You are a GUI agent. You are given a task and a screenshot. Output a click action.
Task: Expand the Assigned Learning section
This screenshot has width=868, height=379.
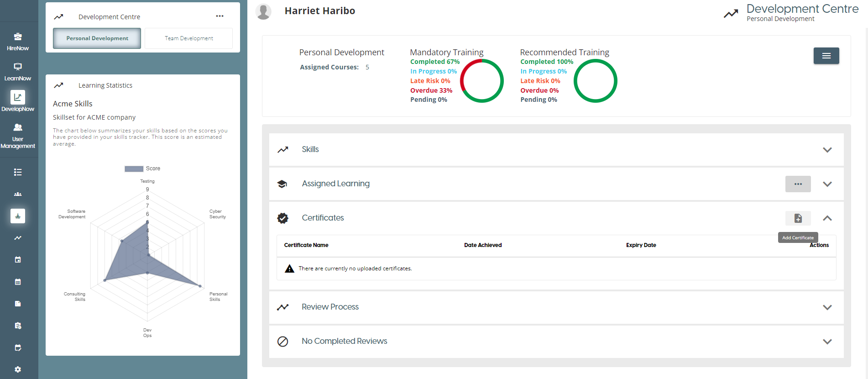[x=827, y=184]
